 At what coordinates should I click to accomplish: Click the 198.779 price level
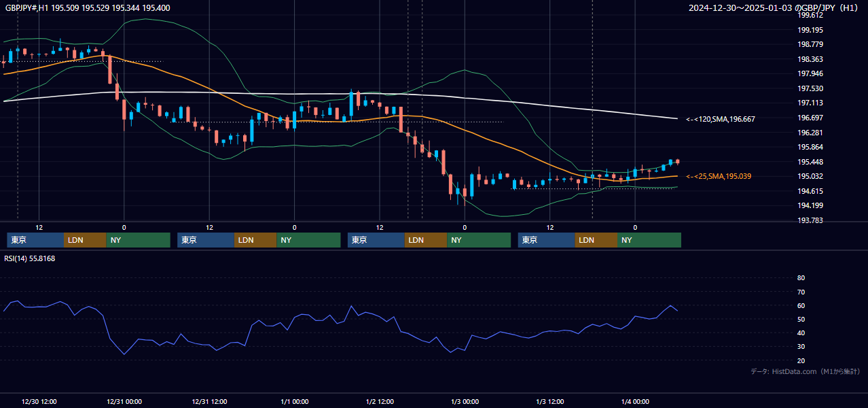(810, 44)
